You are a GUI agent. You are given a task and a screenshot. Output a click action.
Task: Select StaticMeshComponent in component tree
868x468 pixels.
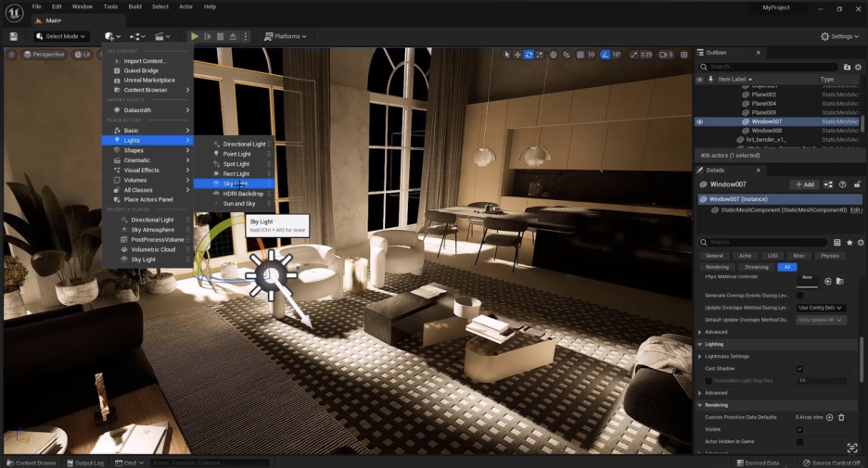point(784,210)
